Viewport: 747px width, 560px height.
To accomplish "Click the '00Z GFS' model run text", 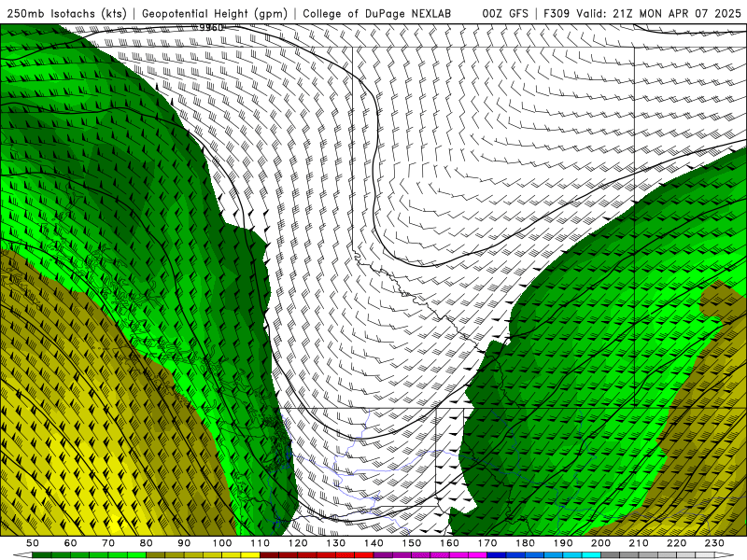I will pos(505,14).
